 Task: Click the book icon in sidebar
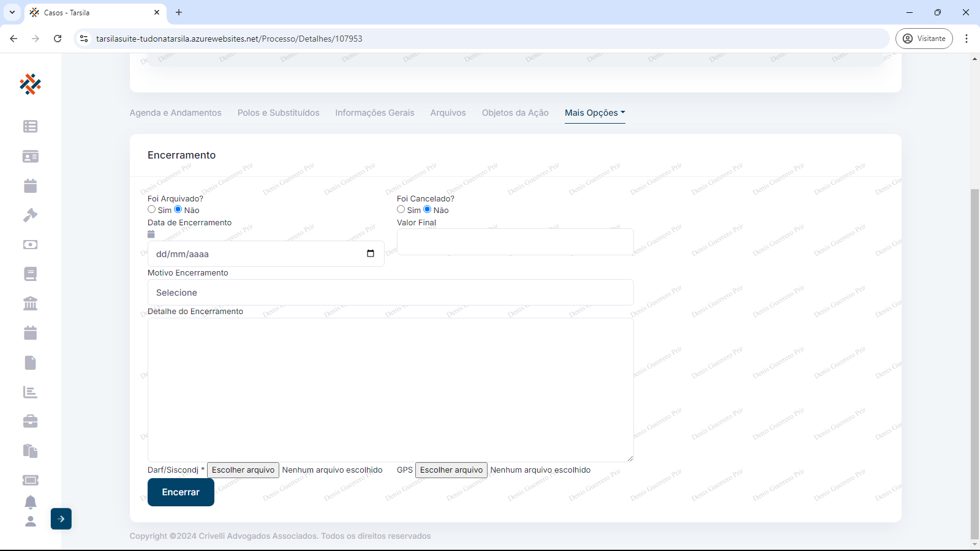30,274
